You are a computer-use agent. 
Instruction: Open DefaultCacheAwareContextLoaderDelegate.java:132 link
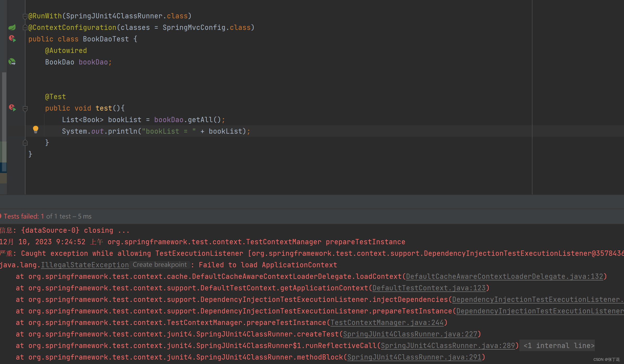(x=504, y=276)
